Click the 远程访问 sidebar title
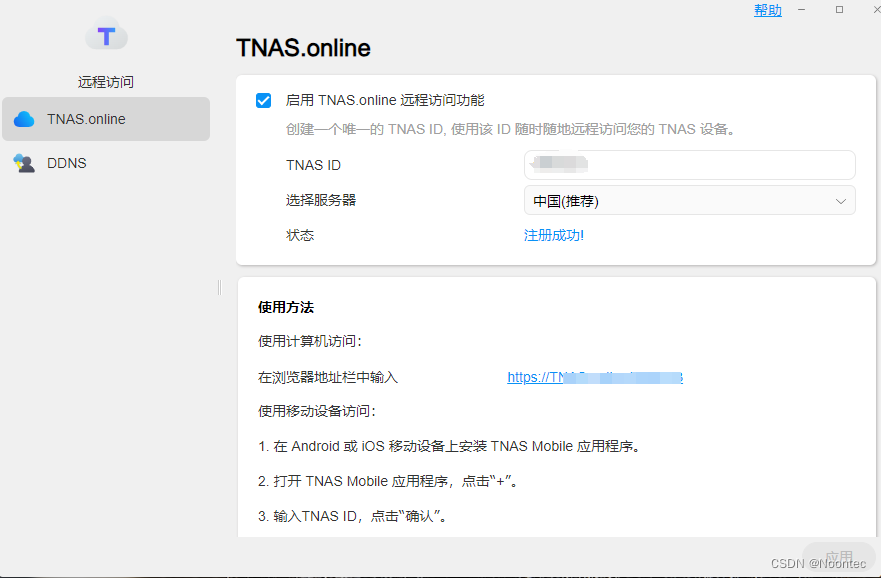 pyautogui.click(x=106, y=82)
